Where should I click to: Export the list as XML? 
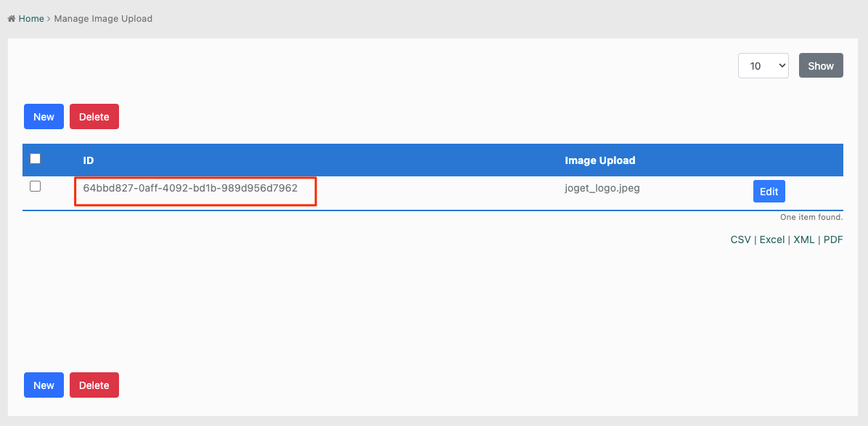pos(803,239)
